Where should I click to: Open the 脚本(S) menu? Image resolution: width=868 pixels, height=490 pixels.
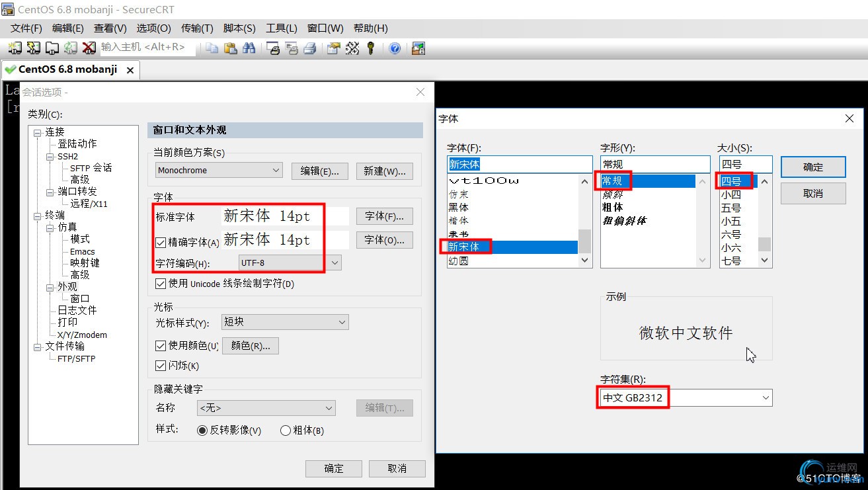[239, 28]
